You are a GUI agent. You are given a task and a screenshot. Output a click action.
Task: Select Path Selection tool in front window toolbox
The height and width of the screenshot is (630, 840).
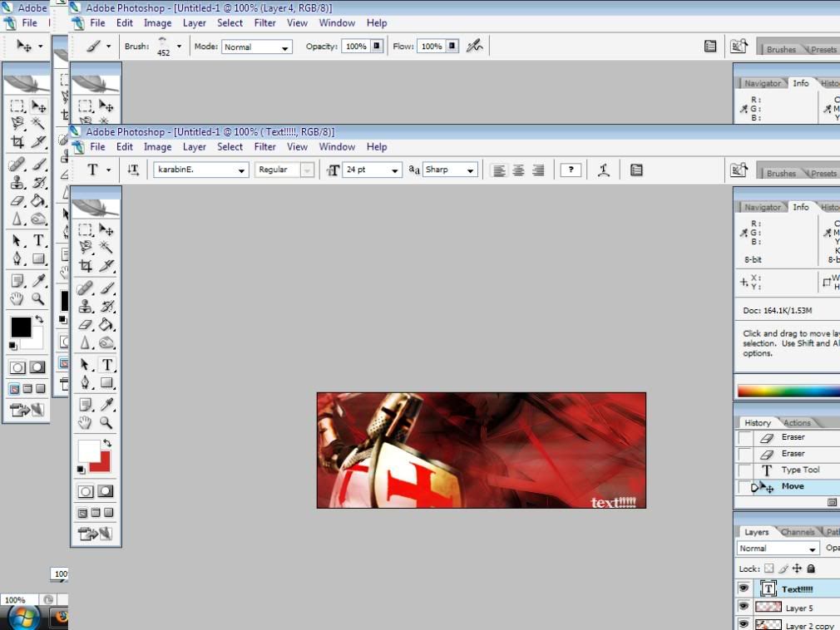click(x=85, y=365)
